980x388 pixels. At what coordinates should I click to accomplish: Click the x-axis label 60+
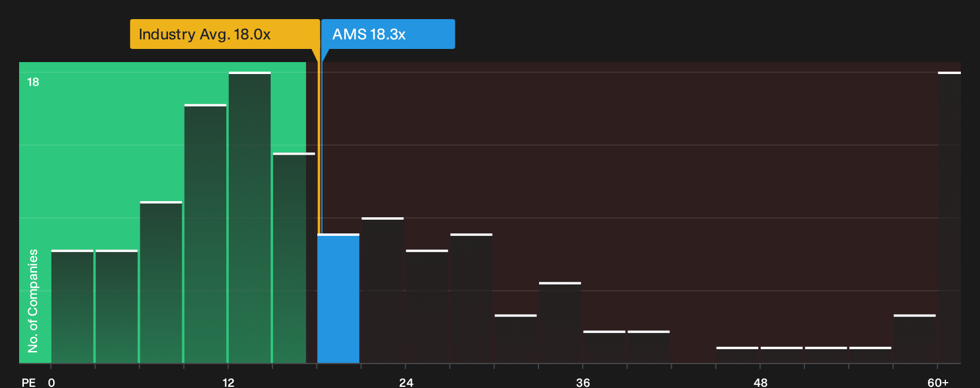(938, 382)
